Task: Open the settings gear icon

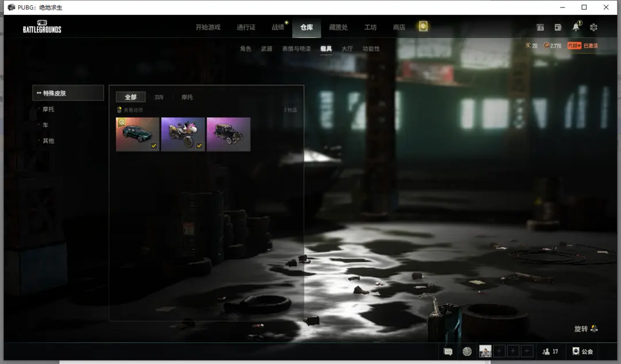Action: (593, 28)
